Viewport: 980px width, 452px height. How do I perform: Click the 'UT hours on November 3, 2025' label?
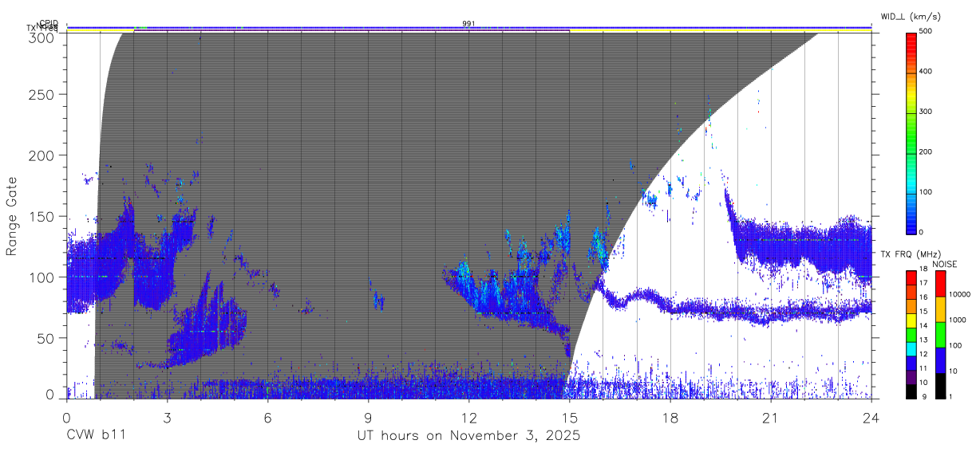(x=468, y=436)
